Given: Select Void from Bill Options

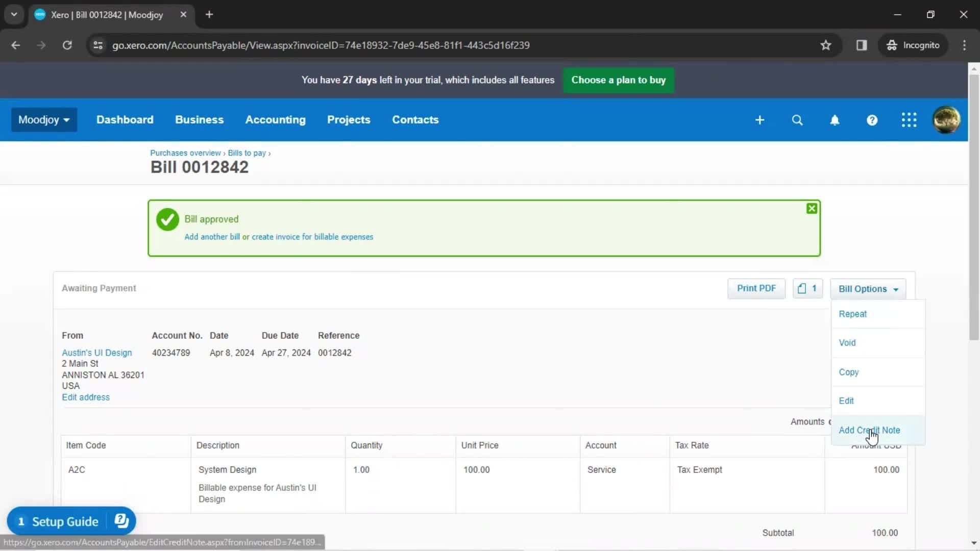Looking at the screenshot, I should coord(878,343).
